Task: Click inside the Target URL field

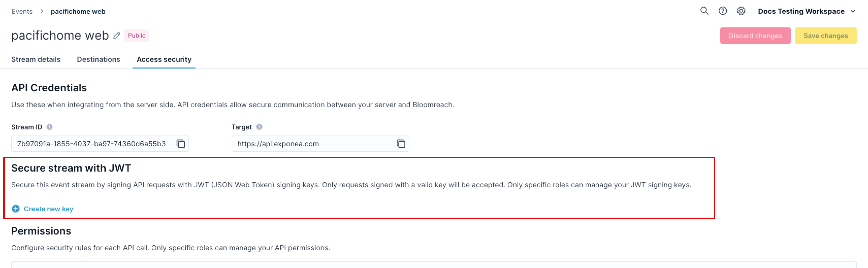Action: [x=320, y=144]
